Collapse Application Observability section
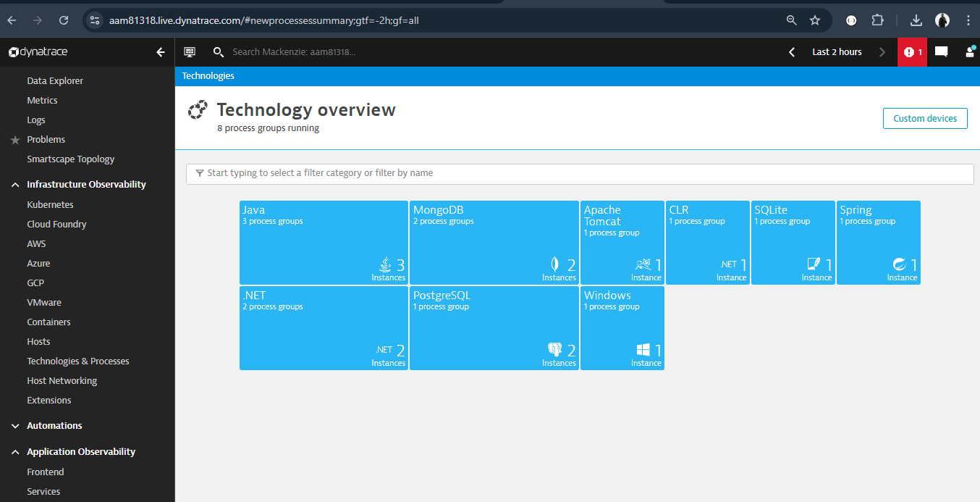This screenshot has height=502, width=980. 15,452
